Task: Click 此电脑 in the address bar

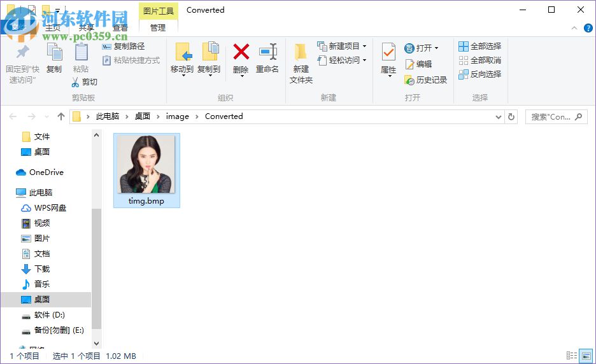Action: (108, 116)
